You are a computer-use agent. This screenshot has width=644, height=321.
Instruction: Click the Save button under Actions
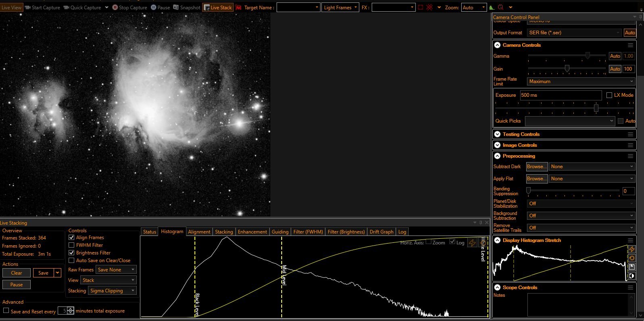point(43,273)
